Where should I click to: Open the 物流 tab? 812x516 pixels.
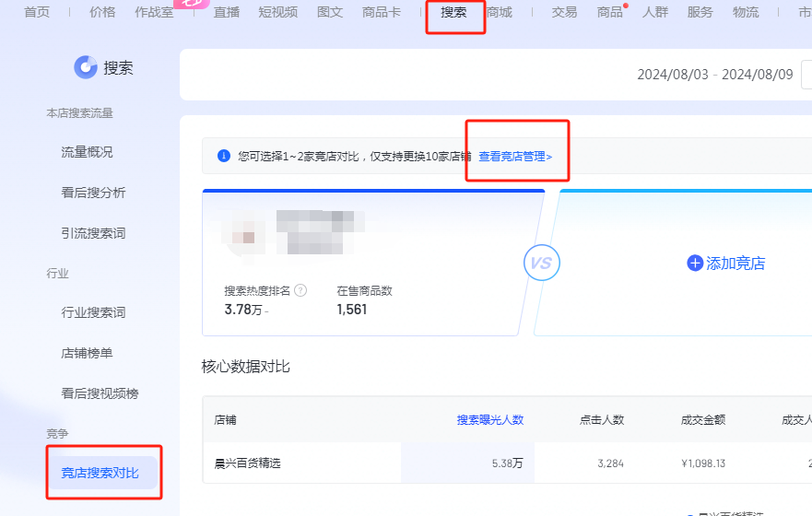[x=746, y=12]
